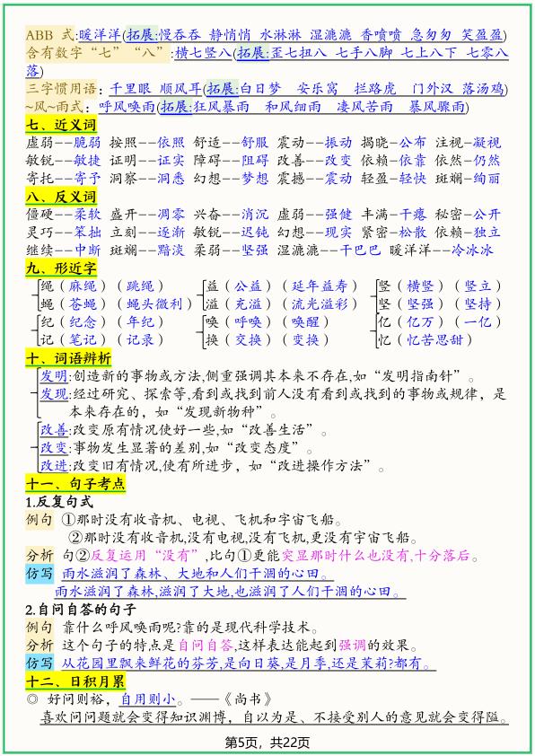Select the phrase 千里眼
The height and width of the screenshot is (756, 535).
coord(131,89)
